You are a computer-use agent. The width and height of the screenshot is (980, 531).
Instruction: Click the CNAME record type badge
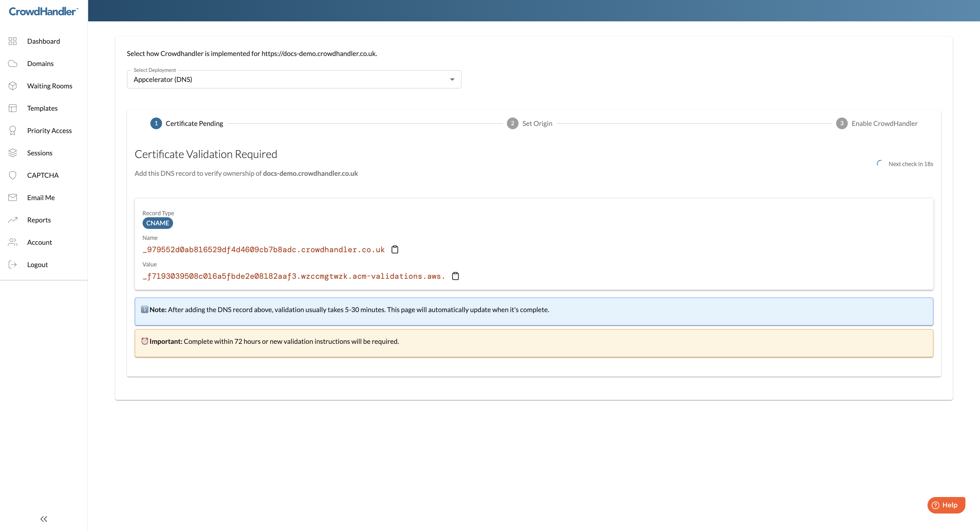(157, 223)
